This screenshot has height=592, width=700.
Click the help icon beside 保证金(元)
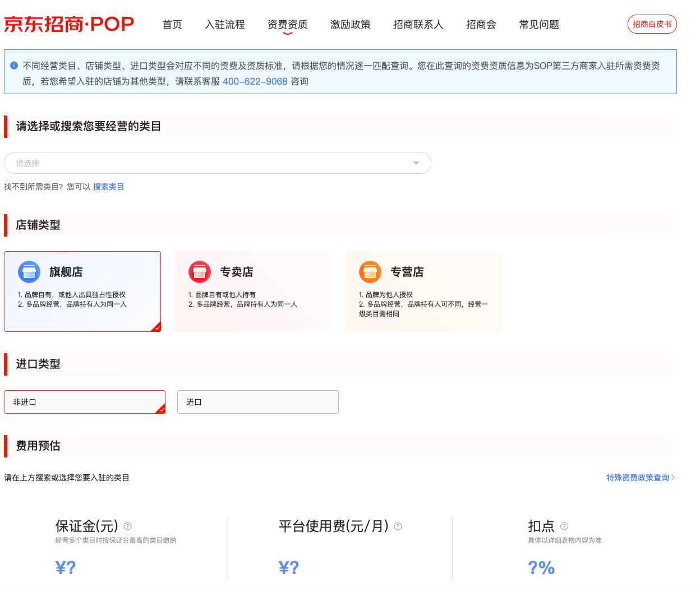pyautogui.click(x=127, y=526)
